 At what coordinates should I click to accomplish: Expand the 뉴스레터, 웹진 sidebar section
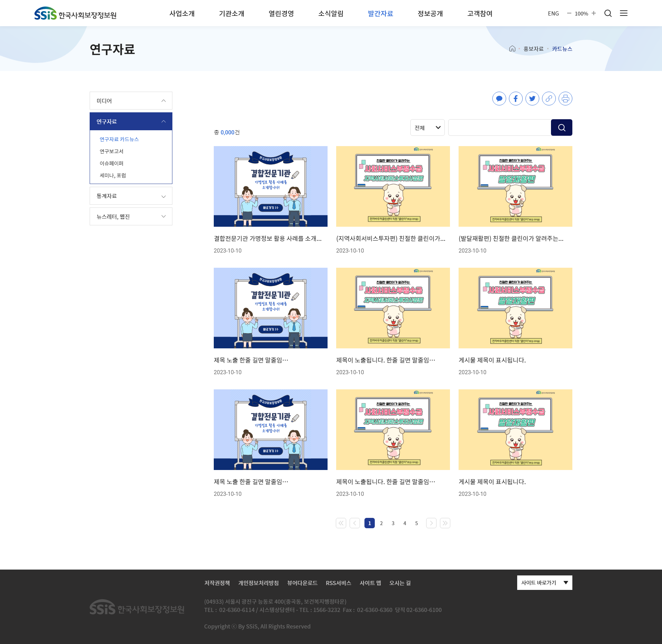[131, 216]
